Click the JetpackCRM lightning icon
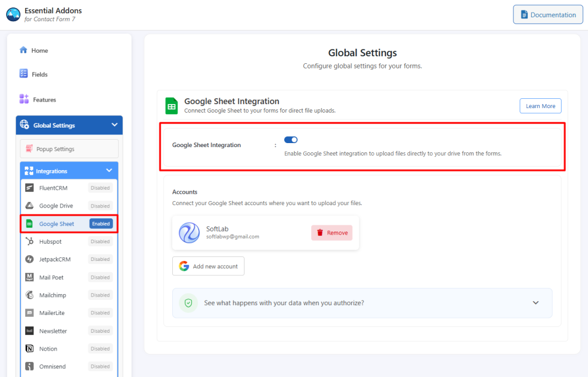The height and width of the screenshot is (377, 588). pyautogui.click(x=29, y=259)
